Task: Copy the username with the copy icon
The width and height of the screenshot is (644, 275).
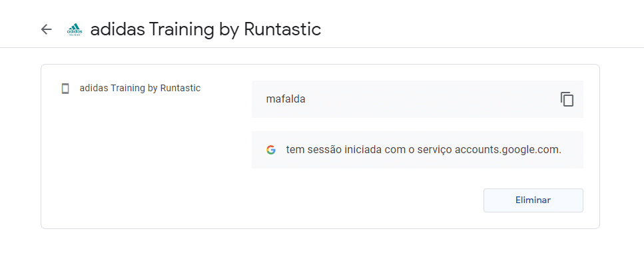Action: click(x=567, y=99)
